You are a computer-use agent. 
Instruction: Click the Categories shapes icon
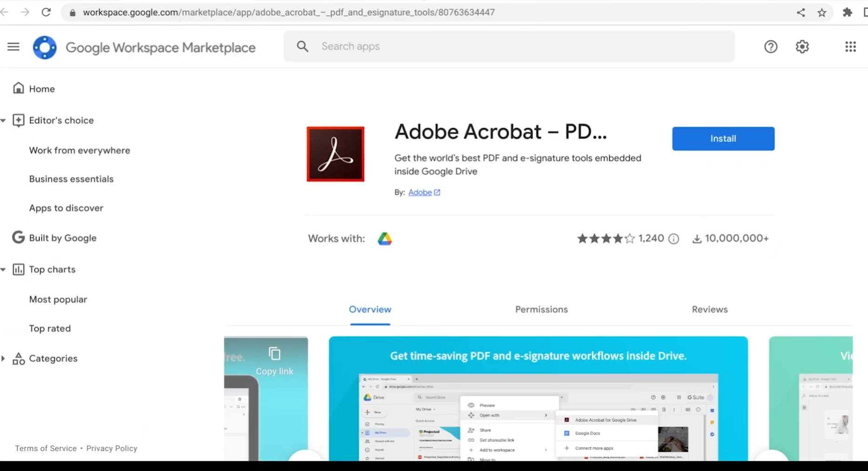[x=19, y=358]
